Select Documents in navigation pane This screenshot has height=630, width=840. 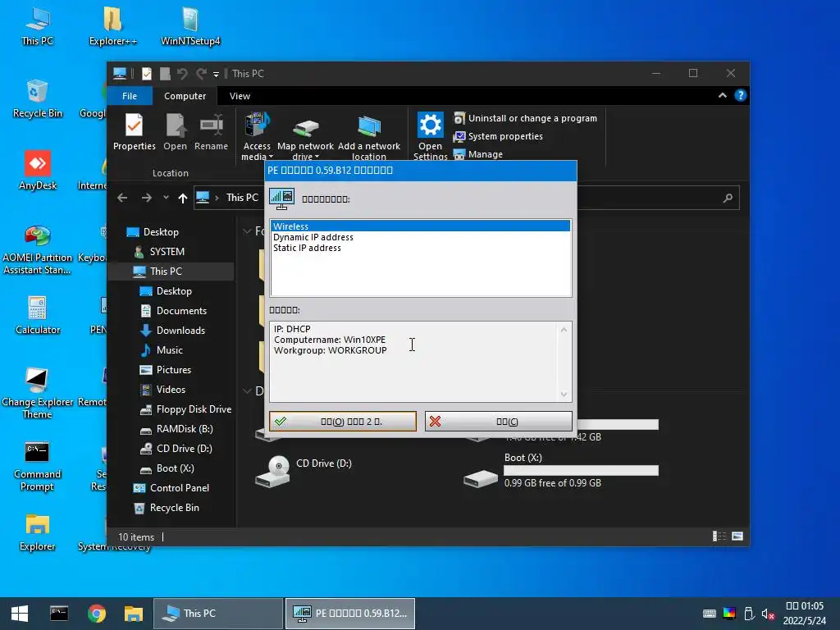click(x=180, y=311)
